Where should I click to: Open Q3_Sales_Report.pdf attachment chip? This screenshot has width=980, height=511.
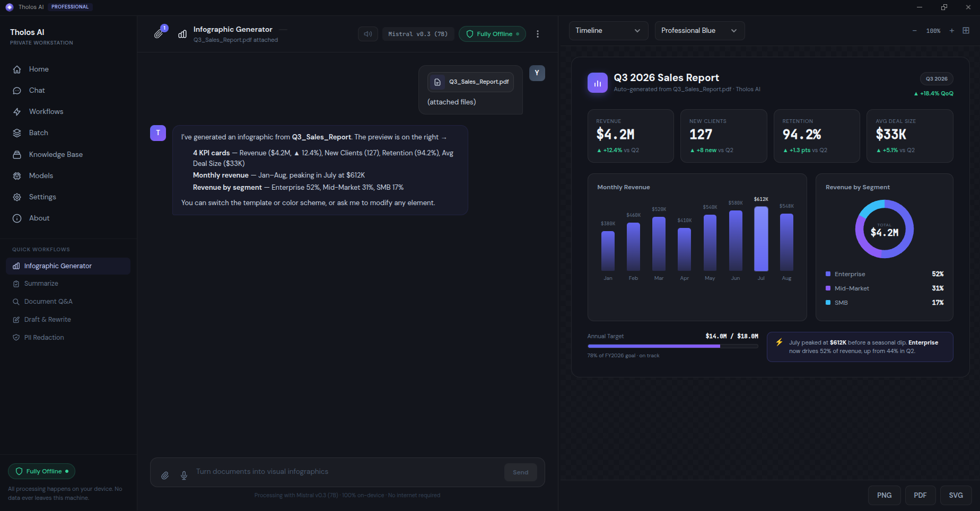pos(470,82)
